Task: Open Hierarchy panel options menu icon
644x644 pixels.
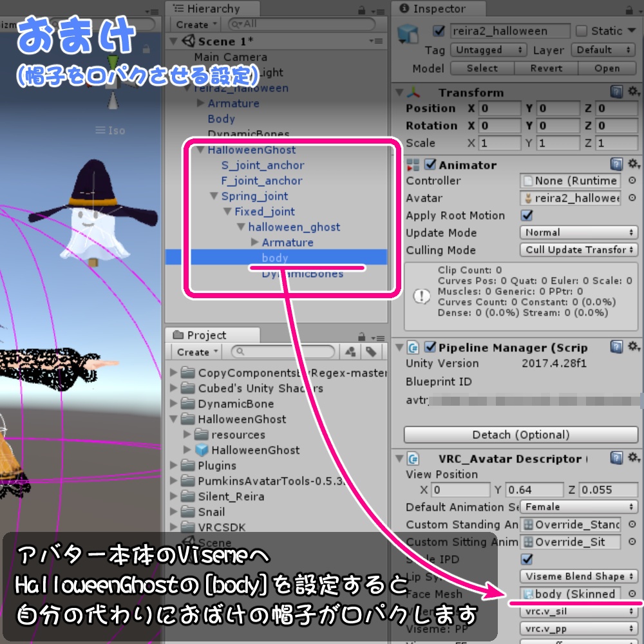Action: click(x=377, y=11)
